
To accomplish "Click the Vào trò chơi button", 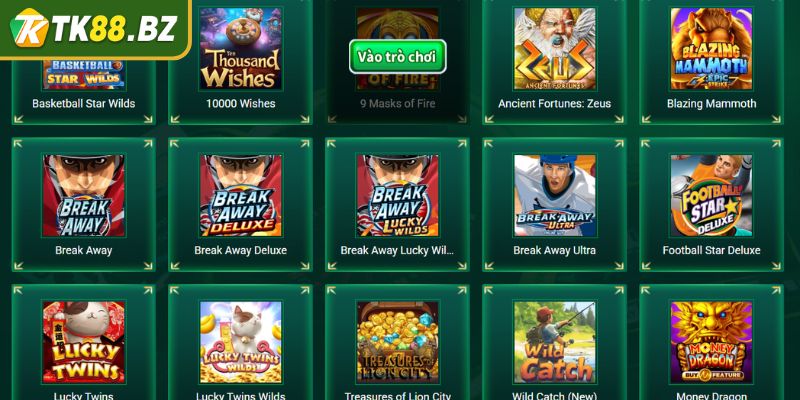I will (397, 57).
